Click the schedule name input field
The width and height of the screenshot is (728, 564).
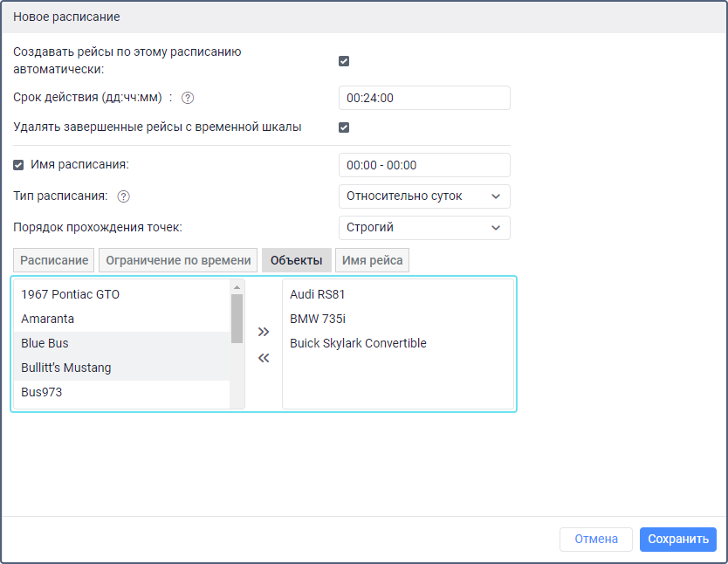(x=423, y=165)
